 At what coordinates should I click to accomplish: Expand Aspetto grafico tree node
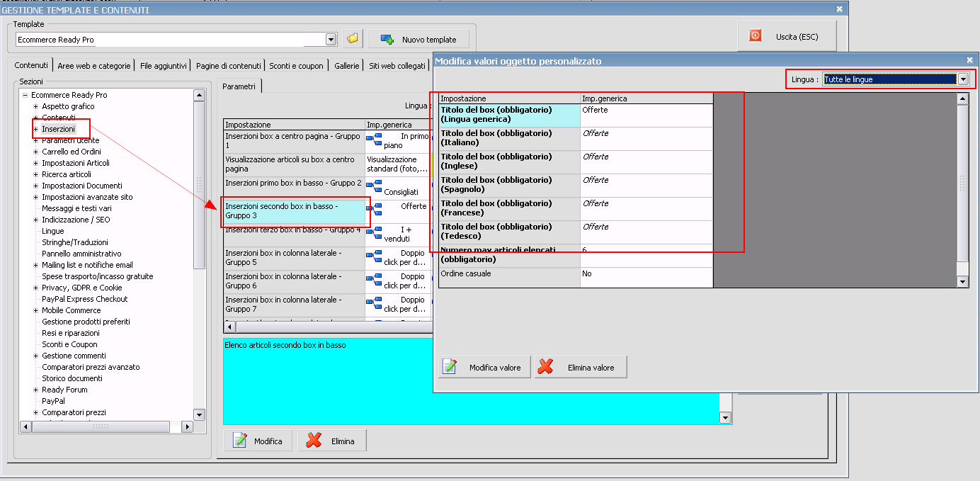pos(35,106)
